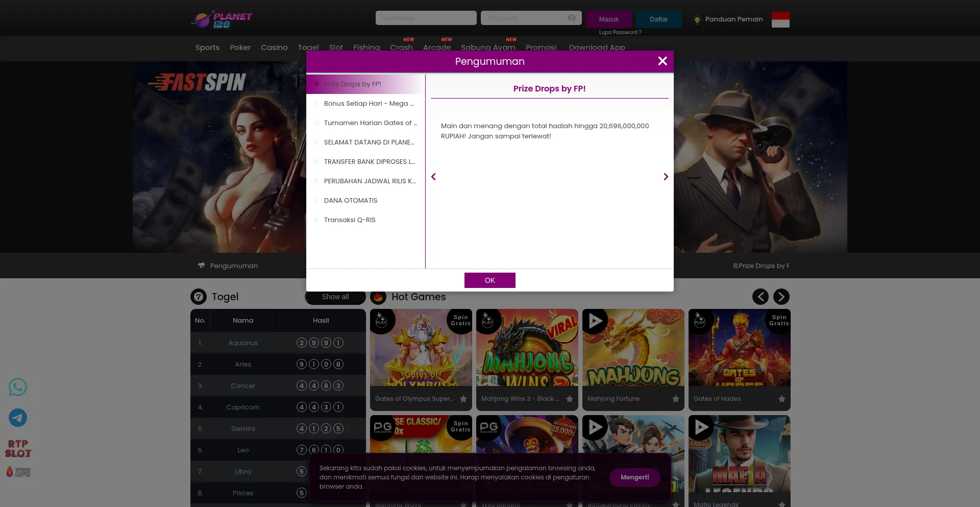Screen dimensions: 980x507
Task: Click the Username input field
Action: point(426,18)
